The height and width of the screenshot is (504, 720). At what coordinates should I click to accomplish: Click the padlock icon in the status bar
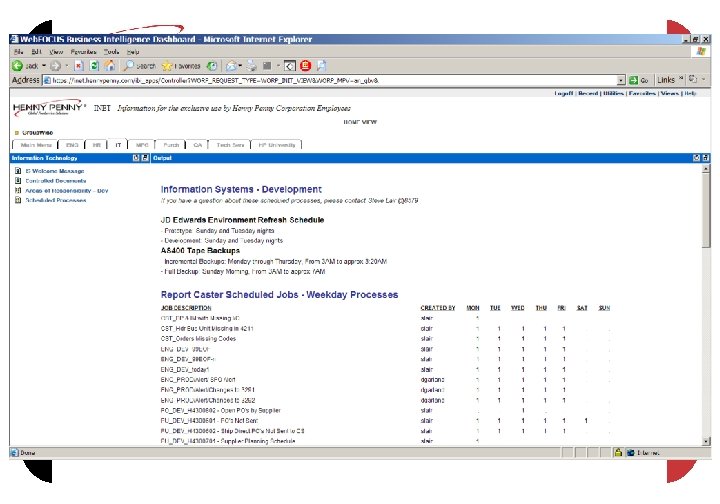618,453
